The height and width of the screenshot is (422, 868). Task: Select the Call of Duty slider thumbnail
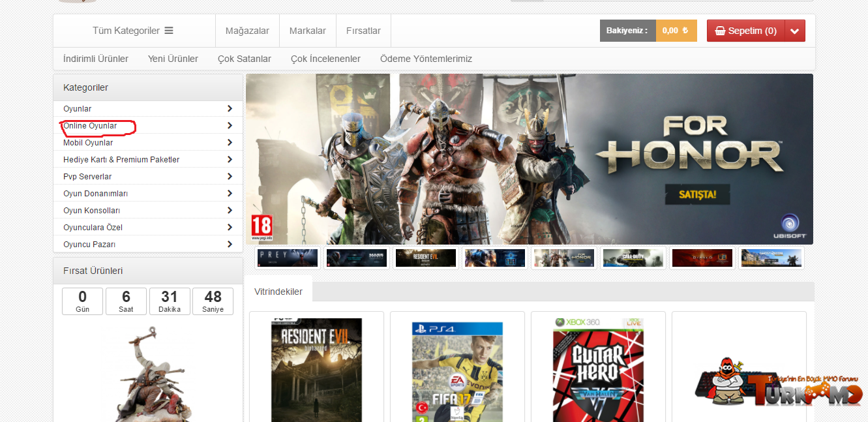(633, 258)
